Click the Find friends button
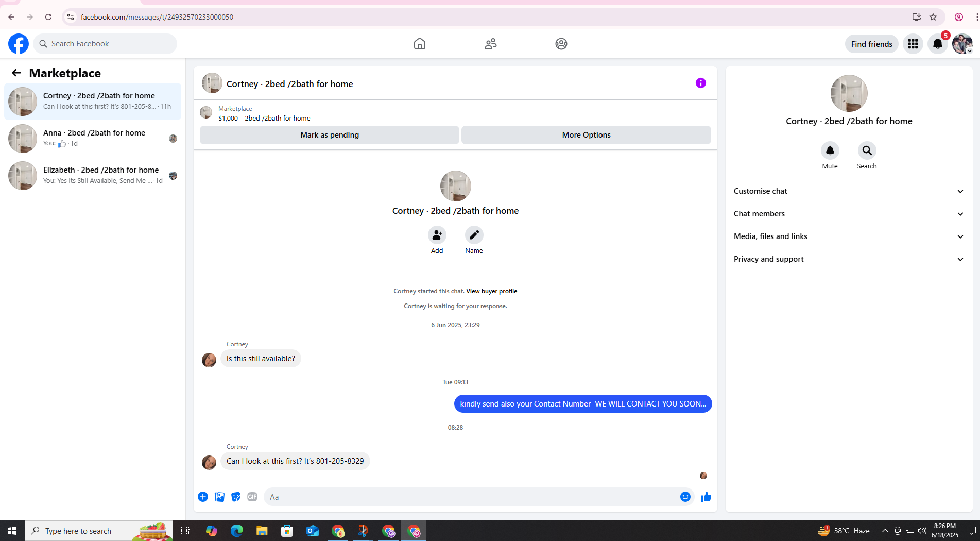The width and height of the screenshot is (980, 541). [871, 44]
